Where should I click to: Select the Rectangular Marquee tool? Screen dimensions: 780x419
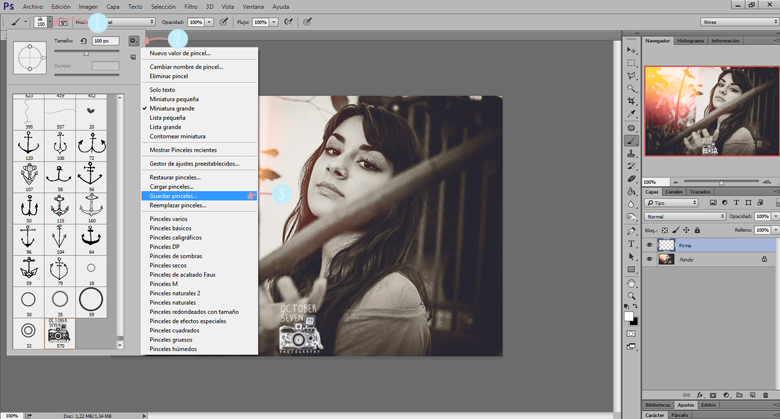pyautogui.click(x=631, y=63)
